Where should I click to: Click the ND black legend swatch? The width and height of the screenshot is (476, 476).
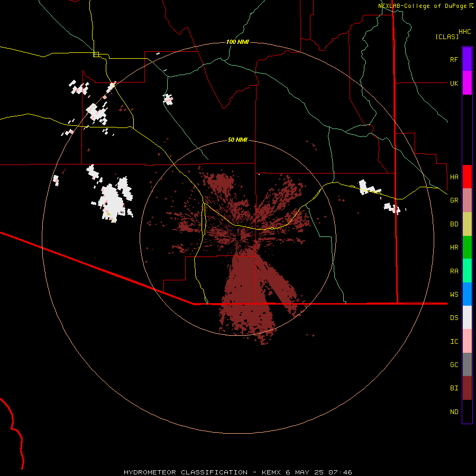click(467, 411)
